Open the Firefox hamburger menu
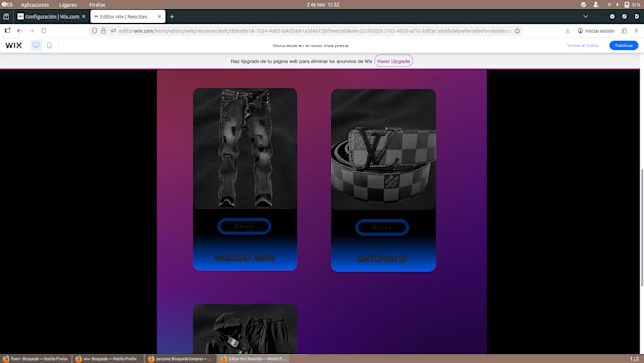The height and width of the screenshot is (363, 644). point(636,31)
